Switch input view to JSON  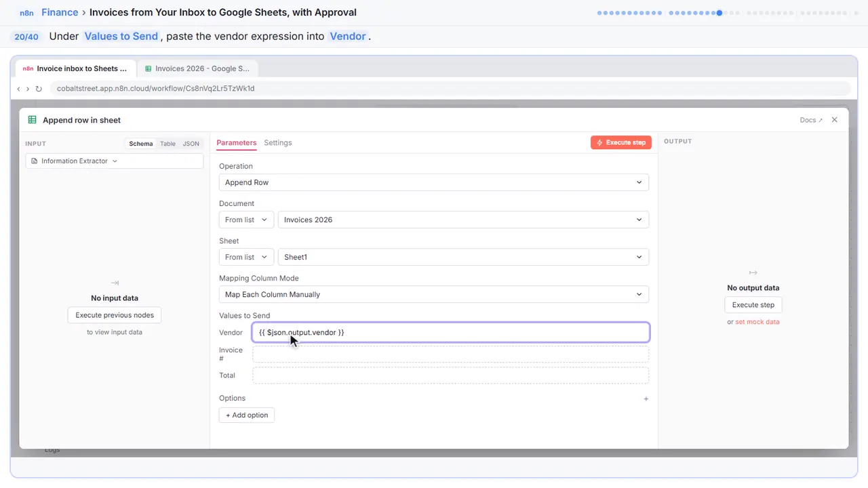pos(191,144)
